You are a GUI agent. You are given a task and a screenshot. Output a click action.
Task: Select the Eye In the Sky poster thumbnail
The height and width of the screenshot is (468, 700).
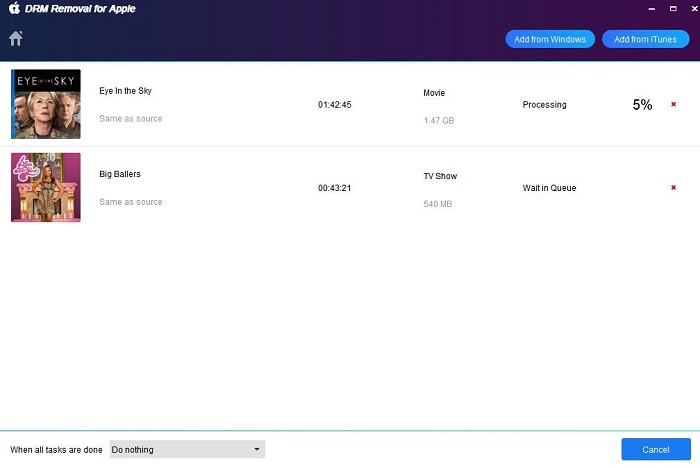46,104
